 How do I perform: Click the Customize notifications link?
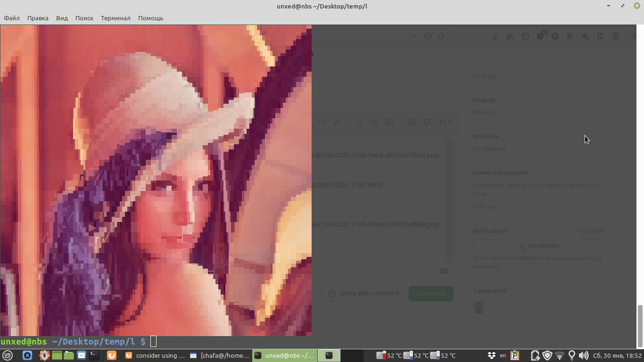(591, 231)
